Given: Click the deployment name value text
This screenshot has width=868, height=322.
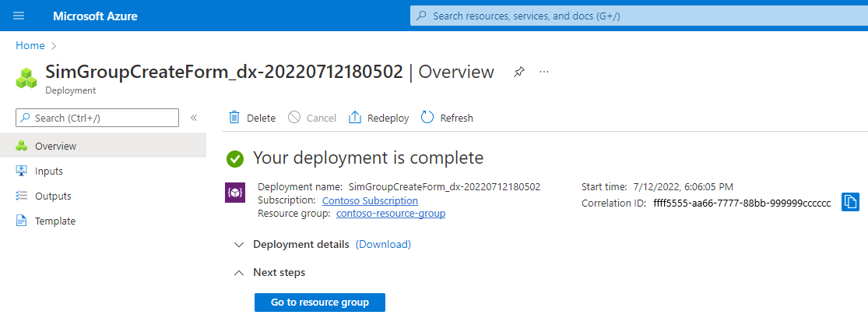Looking at the screenshot, I should point(445,187).
